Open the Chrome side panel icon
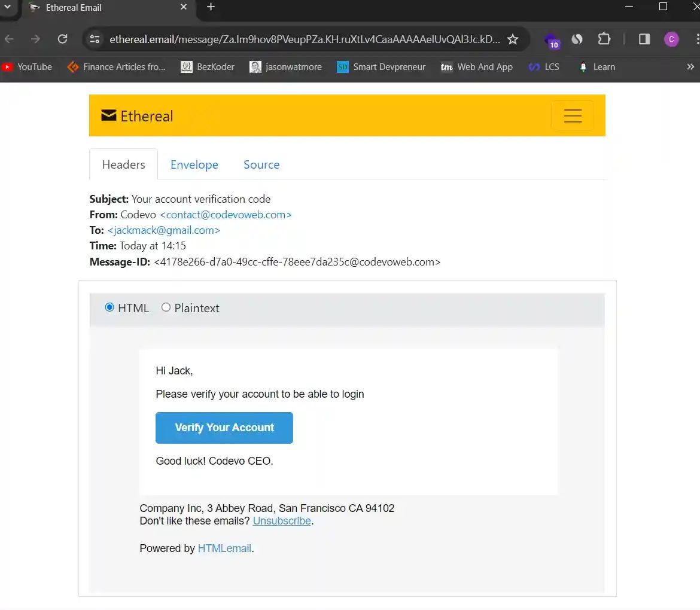Screen dimensions: 700x610 [644, 38]
